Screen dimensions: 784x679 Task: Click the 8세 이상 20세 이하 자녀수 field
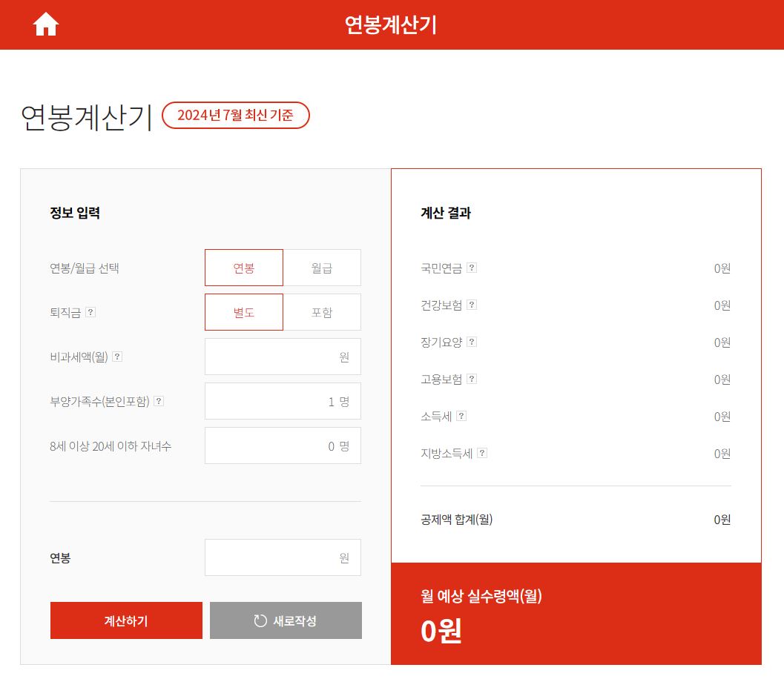click(x=283, y=446)
